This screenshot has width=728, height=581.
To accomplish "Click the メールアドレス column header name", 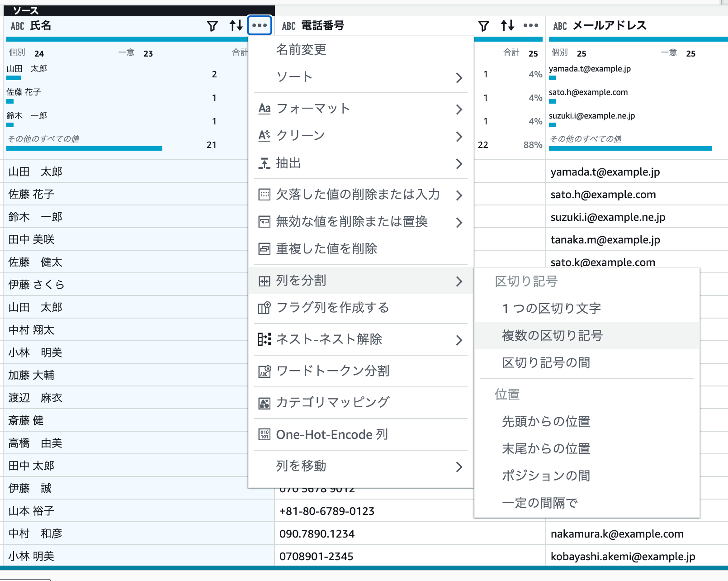I will (610, 26).
